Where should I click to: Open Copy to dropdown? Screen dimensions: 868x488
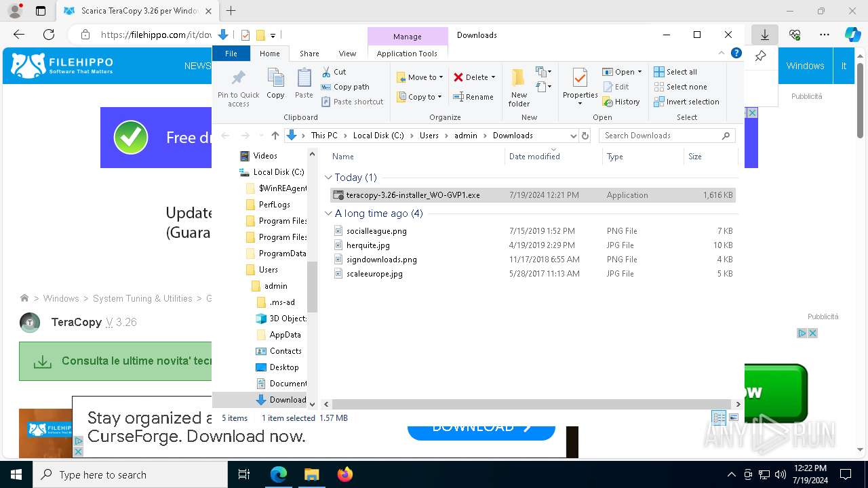[420, 97]
